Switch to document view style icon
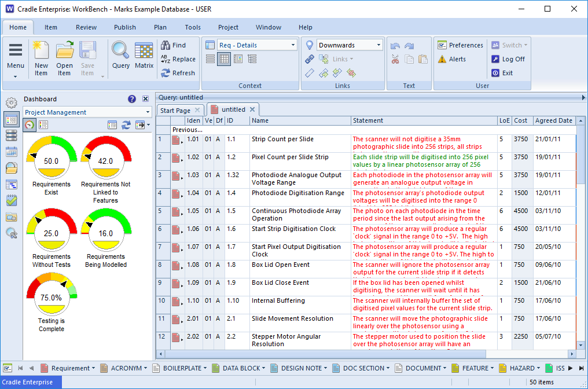The image size is (588, 389). click(238, 59)
